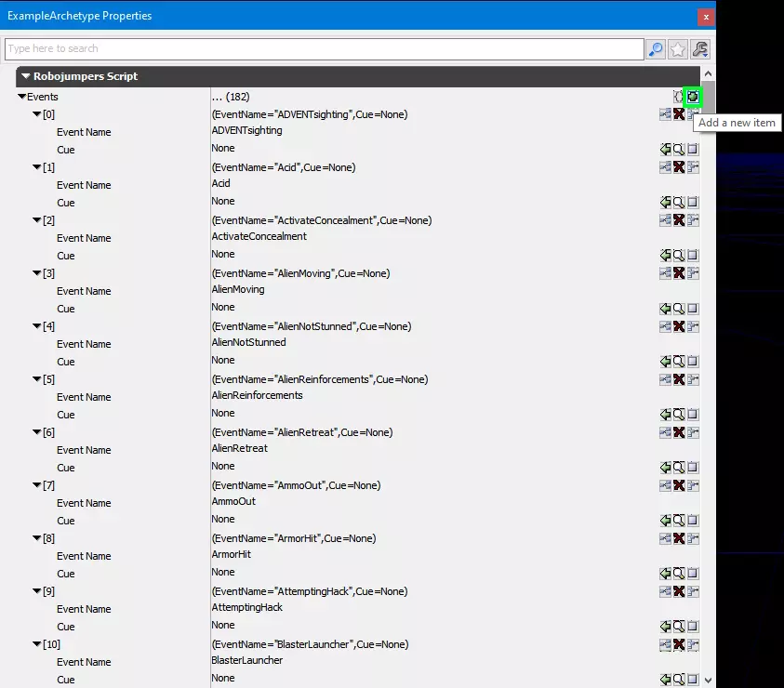Use selected object for ADVENTsighting Cue
The height and width of the screenshot is (688, 784).
pos(665,149)
